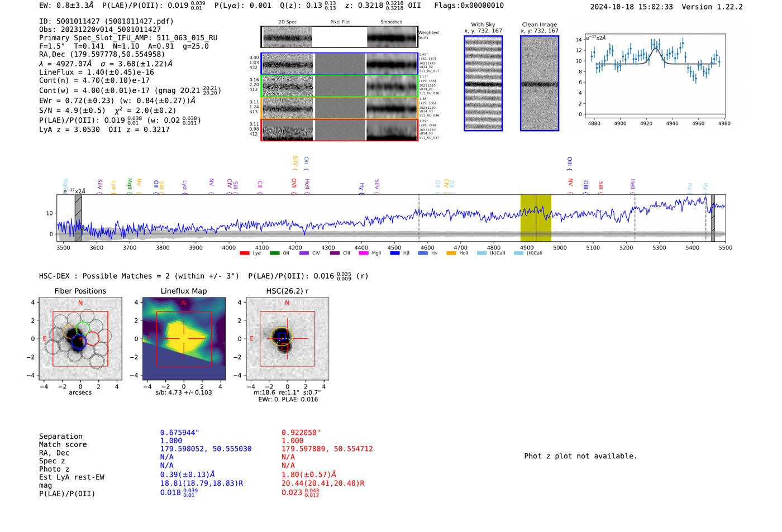Click the Obs: 20231220v014_5001011427 line
Viewport: 782px width, 532px height.
click(x=100, y=30)
